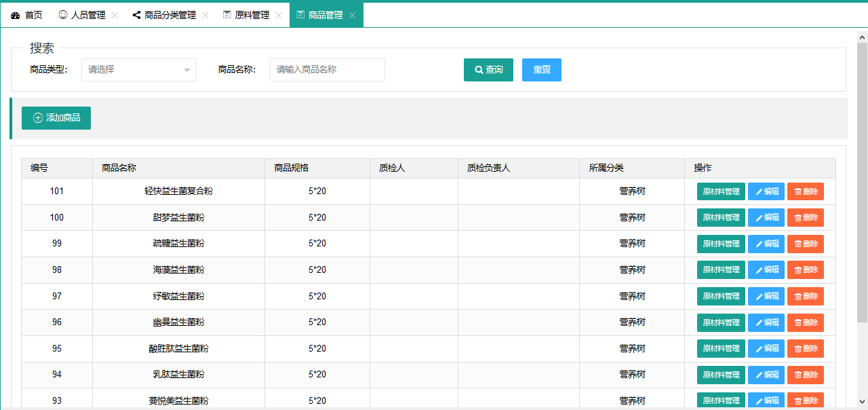Image resolution: width=868 pixels, height=410 pixels.
Task: Delete product 甜梦益生菌粉 row 100
Action: tap(805, 218)
